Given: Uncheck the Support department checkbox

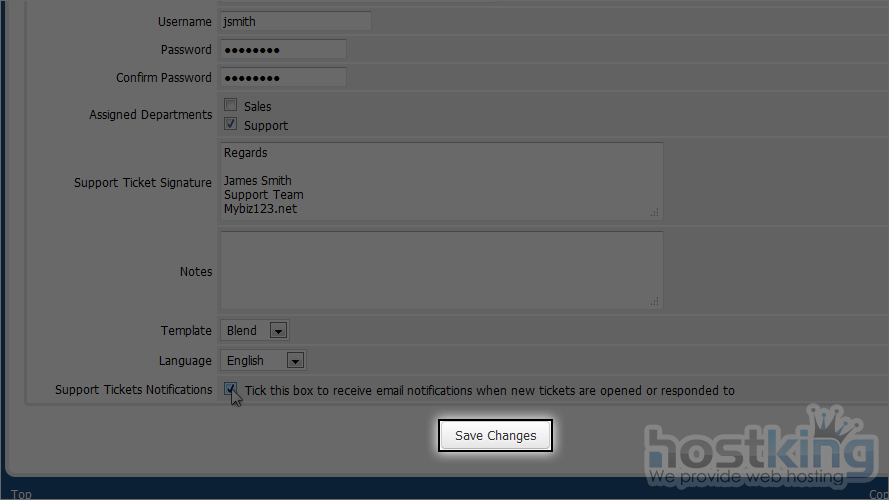Looking at the screenshot, I should (x=230, y=125).
